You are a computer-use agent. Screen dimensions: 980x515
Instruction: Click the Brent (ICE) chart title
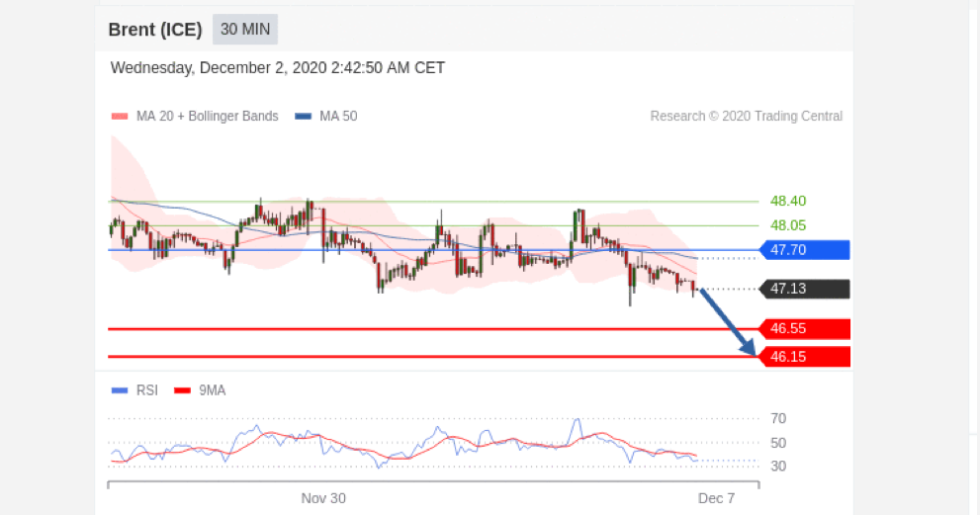pyautogui.click(x=155, y=30)
